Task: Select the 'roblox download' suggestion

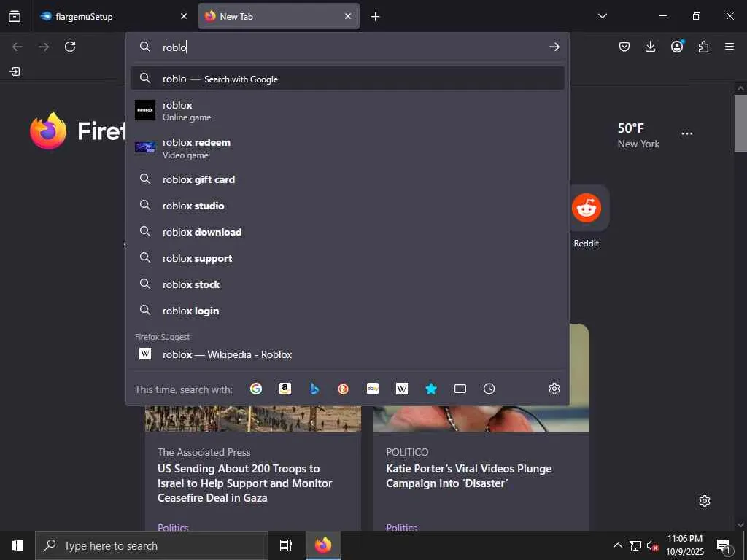Action: (347, 232)
